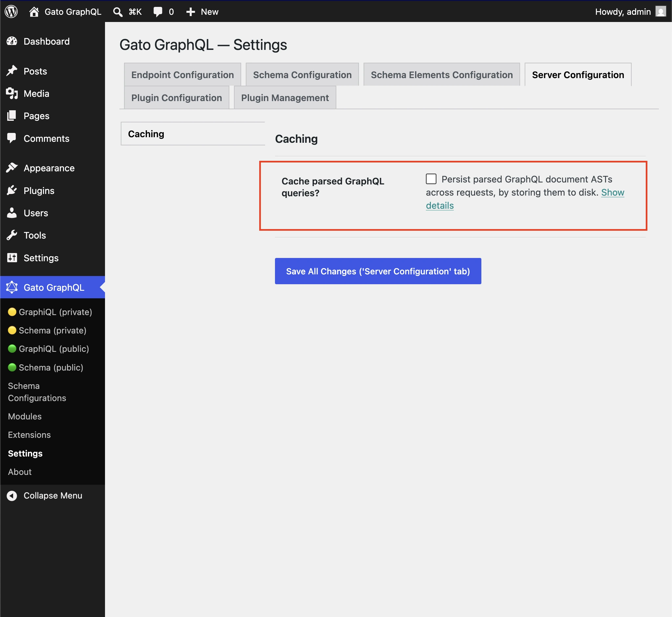Open Schema (public) submenu item
The height and width of the screenshot is (617, 672).
tap(51, 367)
